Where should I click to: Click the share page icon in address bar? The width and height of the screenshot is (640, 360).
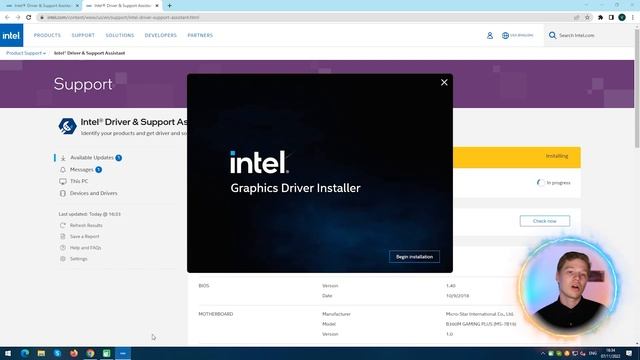point(577,18)
